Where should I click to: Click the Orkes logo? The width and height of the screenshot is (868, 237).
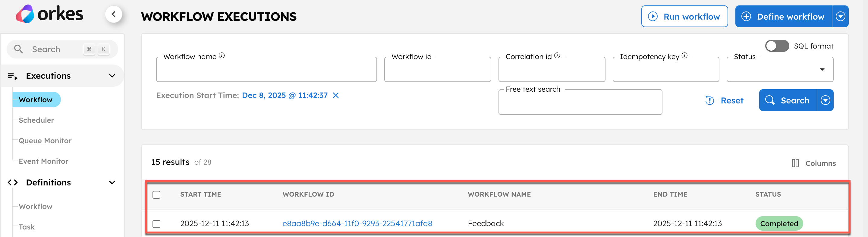(x=49, y=14)
